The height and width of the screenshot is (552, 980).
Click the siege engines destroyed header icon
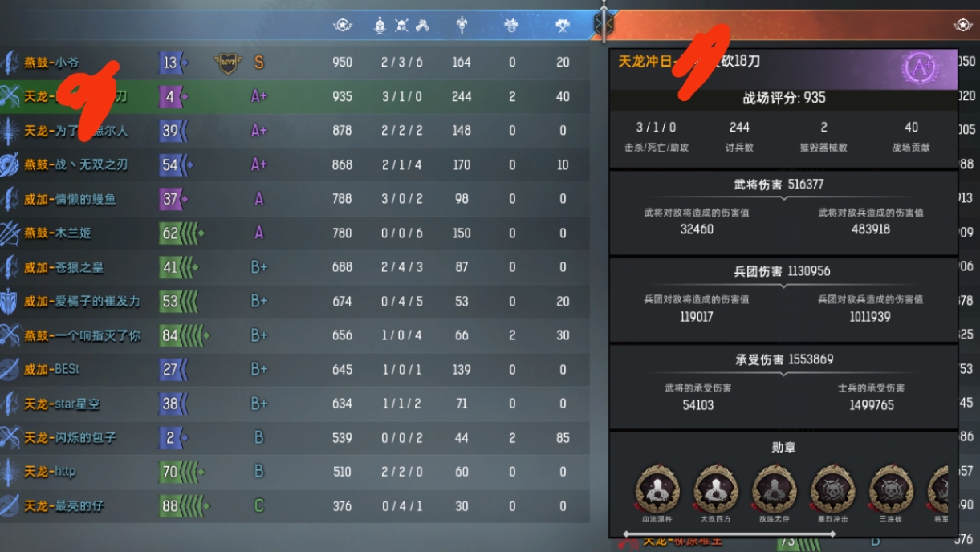[x=511, y=26]
